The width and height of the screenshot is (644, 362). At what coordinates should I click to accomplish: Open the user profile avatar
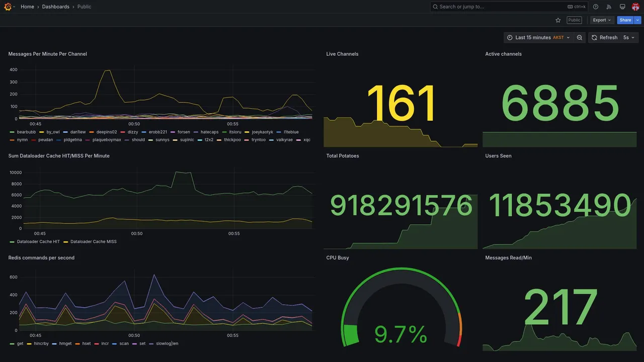tap(635, 7)
